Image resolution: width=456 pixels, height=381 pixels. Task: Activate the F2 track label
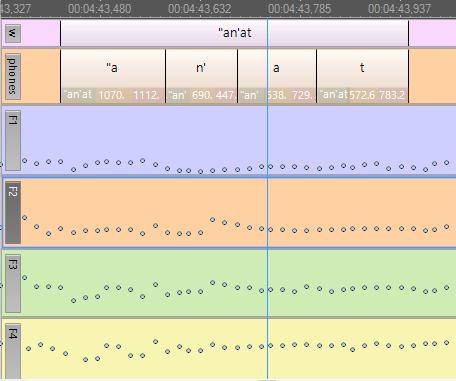coord(13,212)
